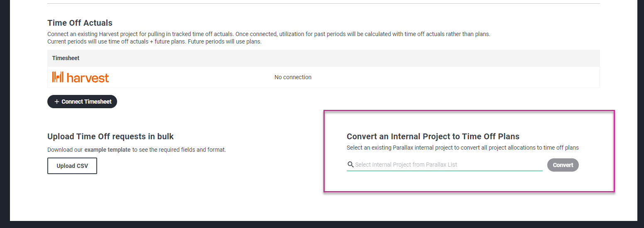Click Upload Time Off requests in bulk heading
The width and height of the screenshot is (644, 228).
110,136
